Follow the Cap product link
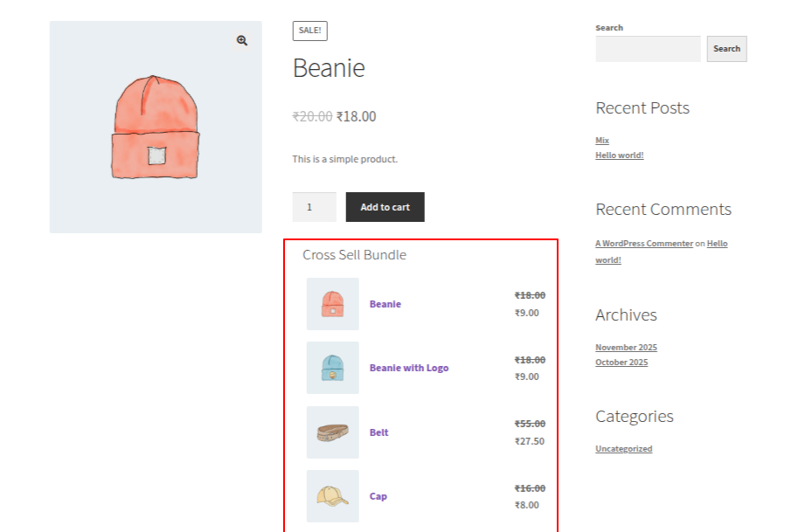This screenshot has height=532, width=812. coord(378,496)
